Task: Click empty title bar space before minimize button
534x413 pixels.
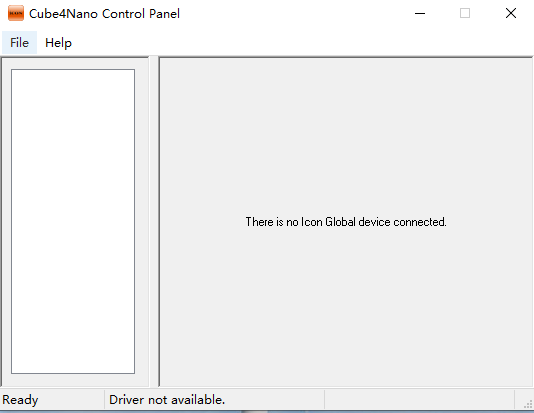Action: point(289,13)
